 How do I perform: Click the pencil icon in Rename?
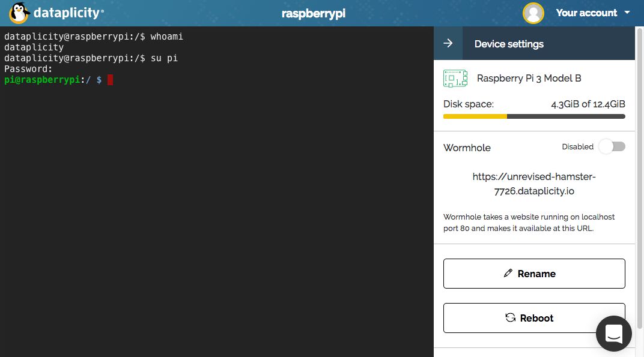pyautogui.click(x=508, y=273)
